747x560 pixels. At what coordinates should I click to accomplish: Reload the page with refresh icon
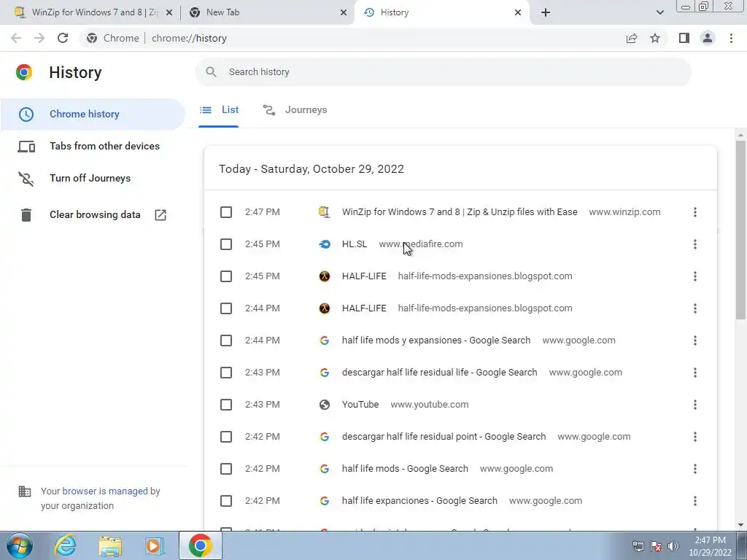[x=63, y=38]
